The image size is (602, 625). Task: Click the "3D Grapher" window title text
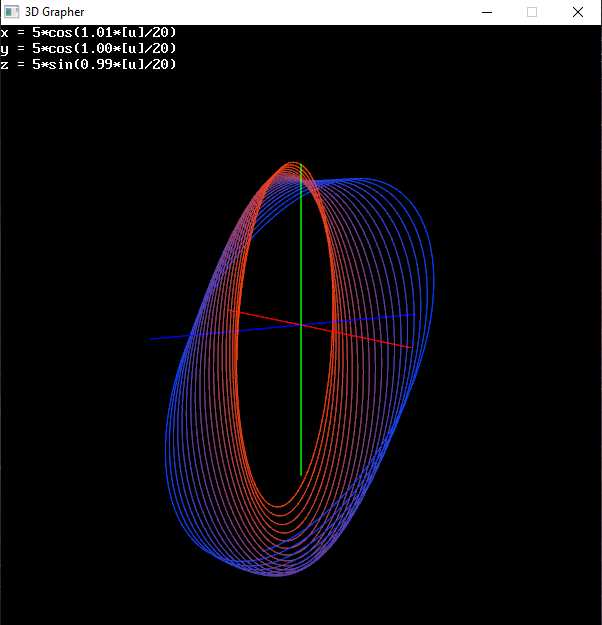click(54, 12)
